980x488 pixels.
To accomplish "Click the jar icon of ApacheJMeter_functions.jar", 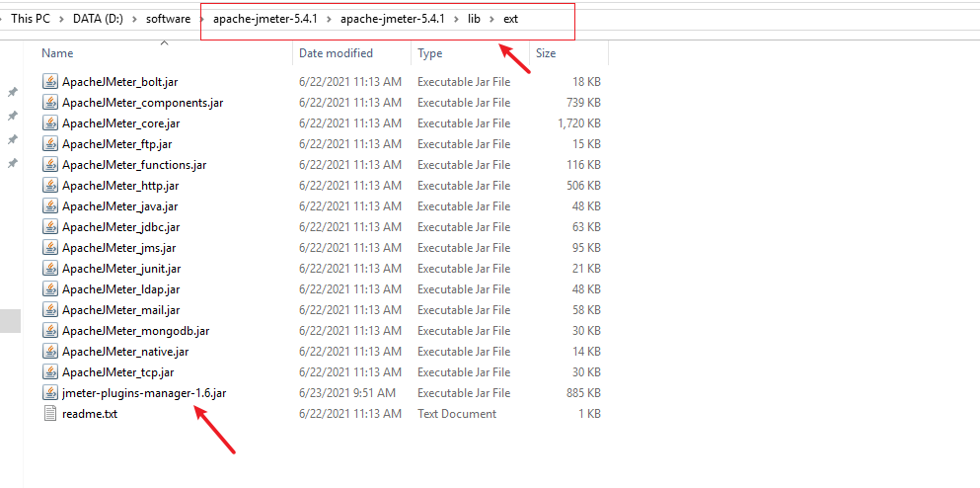I will click(x=50, y=165).
